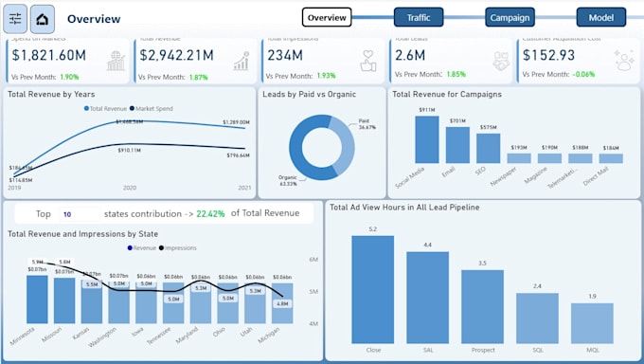The height and width of the screenshot is (364, 644).
Task: Open the Campaign page
Action: [510, 17]
